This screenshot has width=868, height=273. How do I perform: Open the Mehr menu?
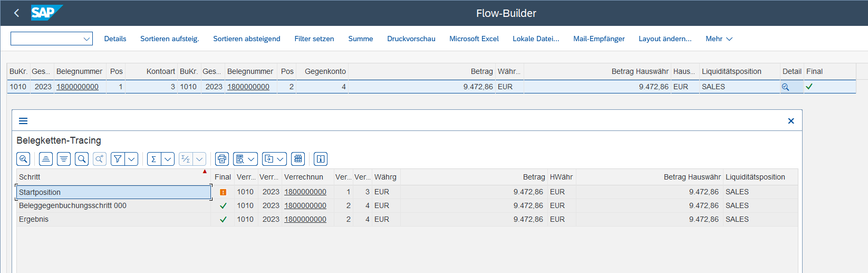(x=719, y=39)
